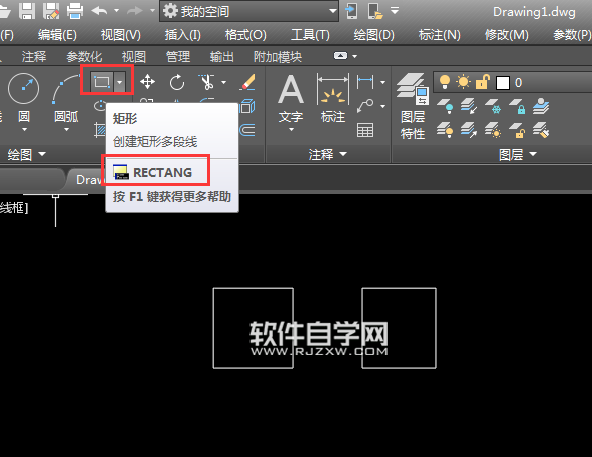Viewport: 592px width, 457px height.
Task: Click the Layer Lock icon
Action: click(517, 106)
